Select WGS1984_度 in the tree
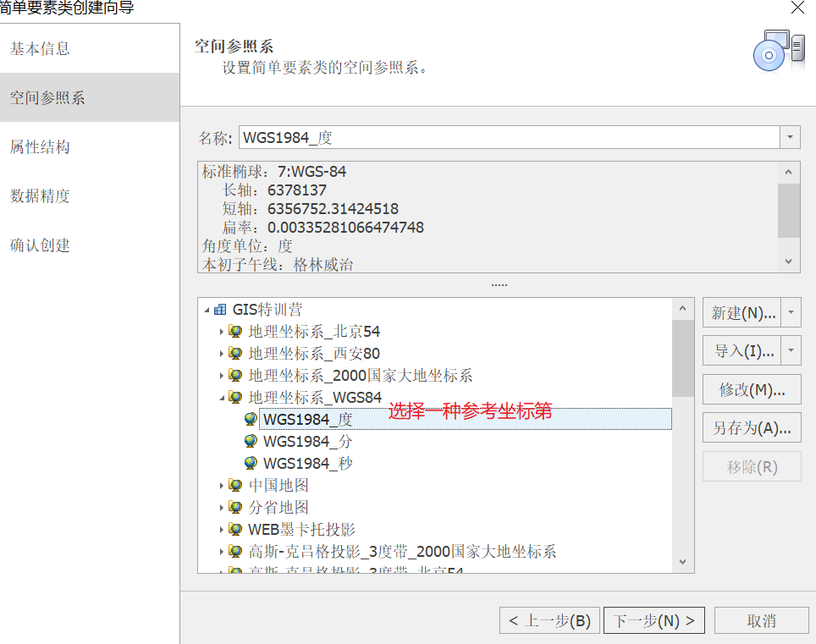The width and height of the screenshot is (816, 644). 466,419
